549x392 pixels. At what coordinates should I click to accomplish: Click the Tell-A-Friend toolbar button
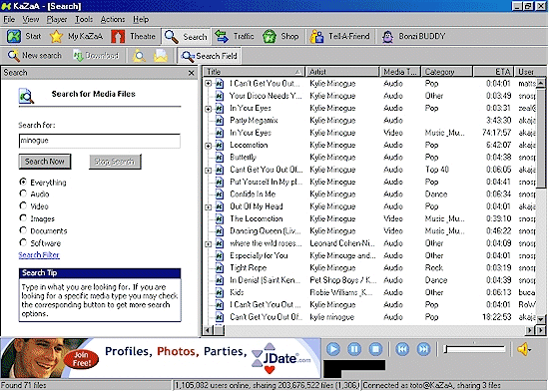(339, 36)
